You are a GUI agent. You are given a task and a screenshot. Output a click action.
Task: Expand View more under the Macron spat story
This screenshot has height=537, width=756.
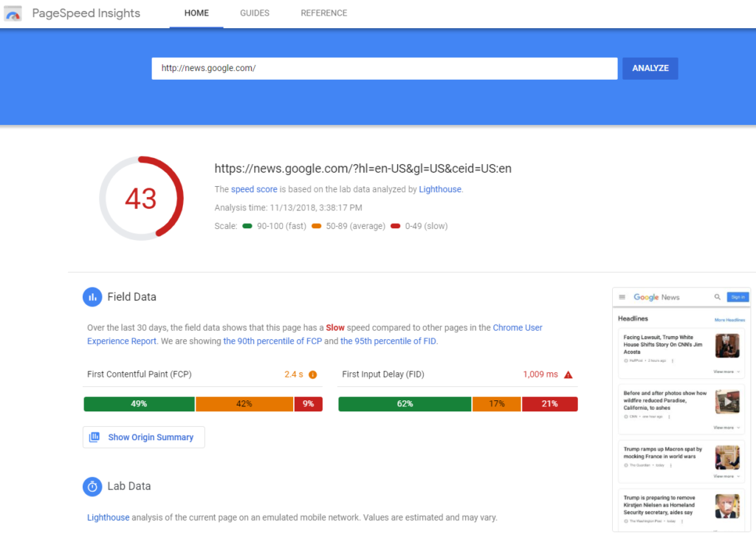tap(726, 476)
